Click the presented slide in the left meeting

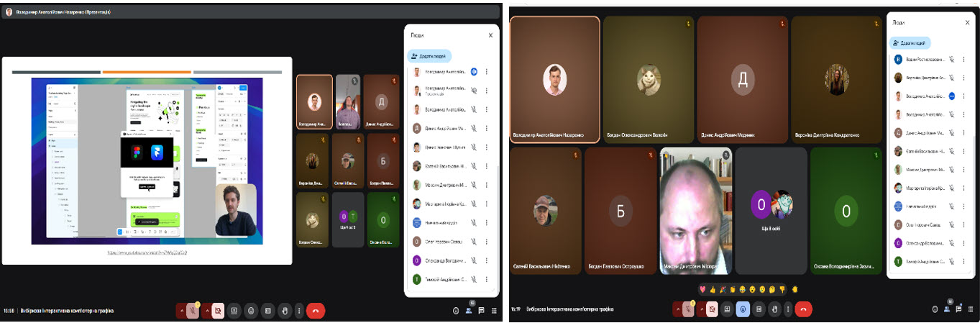point(147,160)
